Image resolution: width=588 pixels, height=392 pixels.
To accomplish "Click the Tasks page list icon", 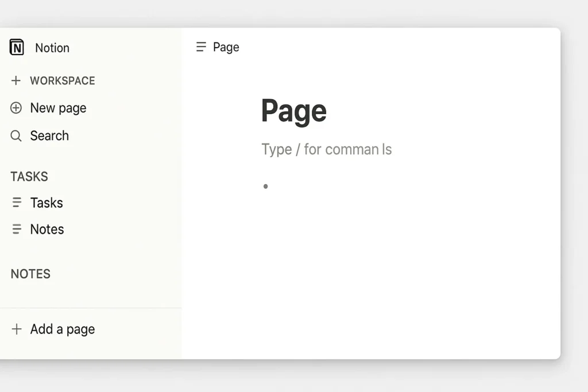I will pyautogui.click(x=17, y=203).
